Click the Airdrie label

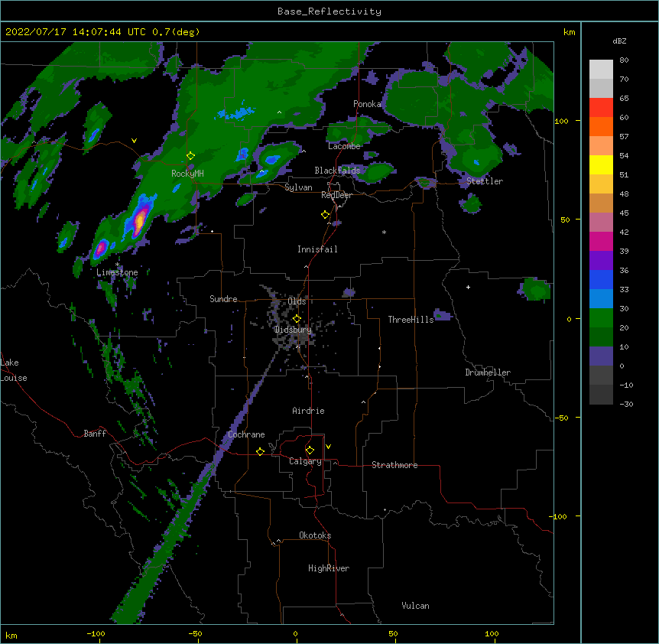pyautogui.click(x=308, y=411)
